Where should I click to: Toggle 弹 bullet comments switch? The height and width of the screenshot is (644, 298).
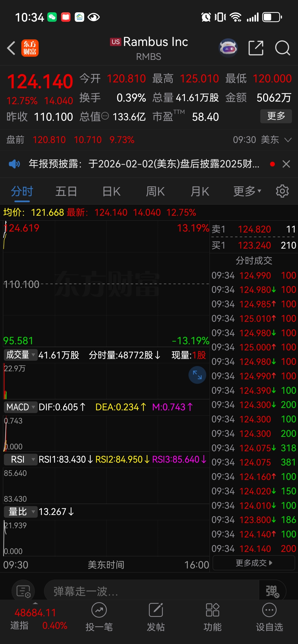pos(272,591)
